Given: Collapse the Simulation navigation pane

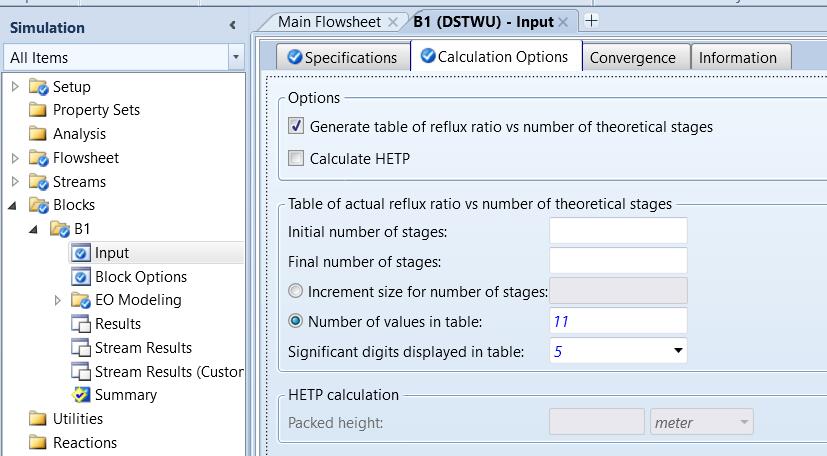Looking at the screenshot, I should pyautogui.click(x=232, y=26).
